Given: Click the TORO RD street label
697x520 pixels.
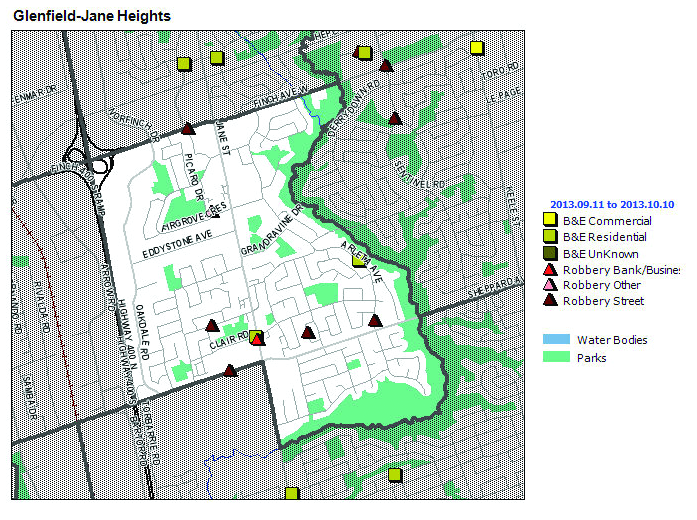Looking at the screenshot, I should (x=500, y=72).
